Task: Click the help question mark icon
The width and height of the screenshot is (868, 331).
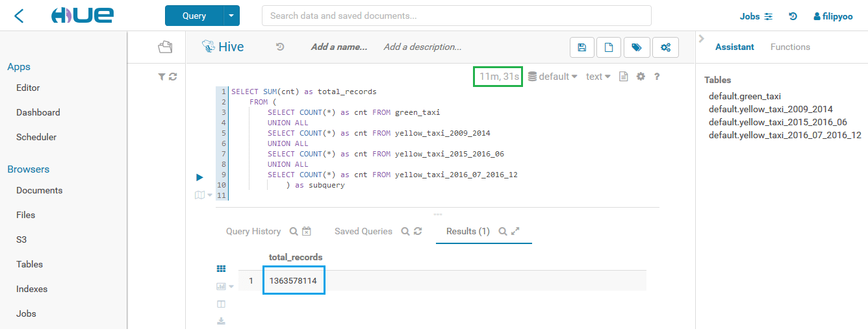Action: point(657,77)
